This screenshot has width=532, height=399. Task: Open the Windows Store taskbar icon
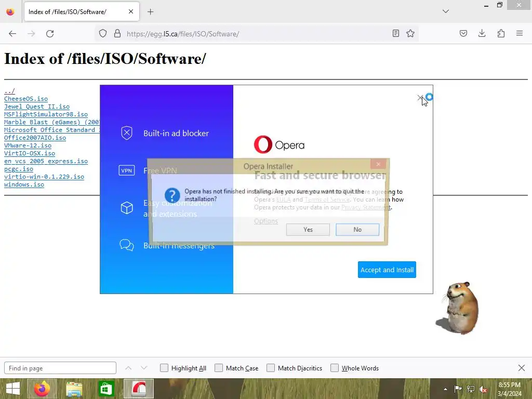point(106,389)
